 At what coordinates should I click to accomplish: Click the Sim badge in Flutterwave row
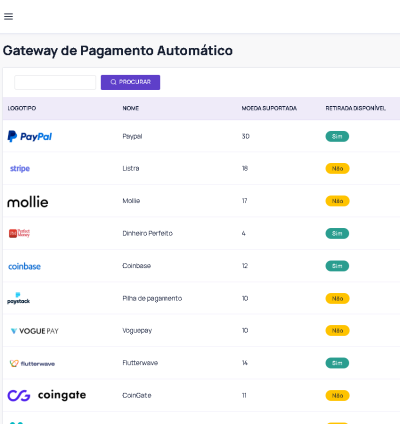point(337,363)
